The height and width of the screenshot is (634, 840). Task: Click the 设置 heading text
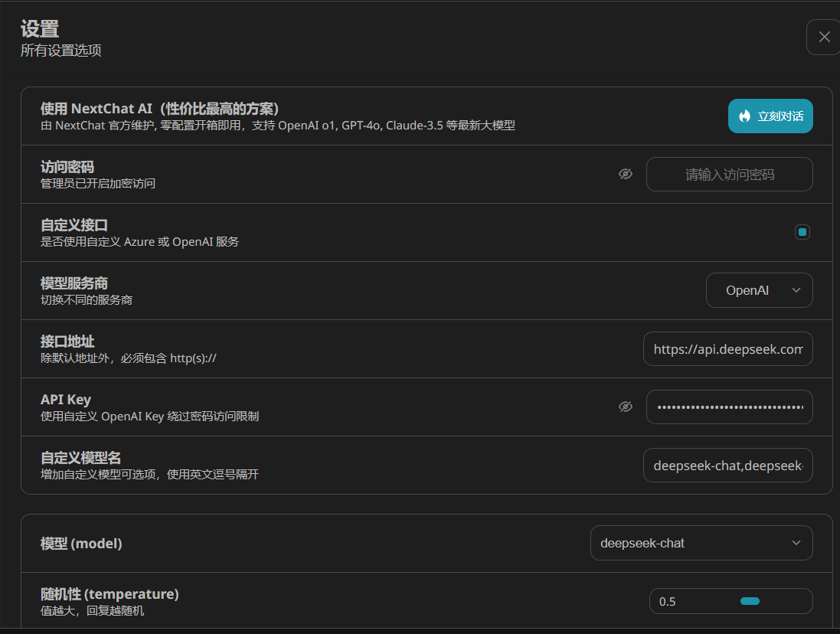point(40,28)
